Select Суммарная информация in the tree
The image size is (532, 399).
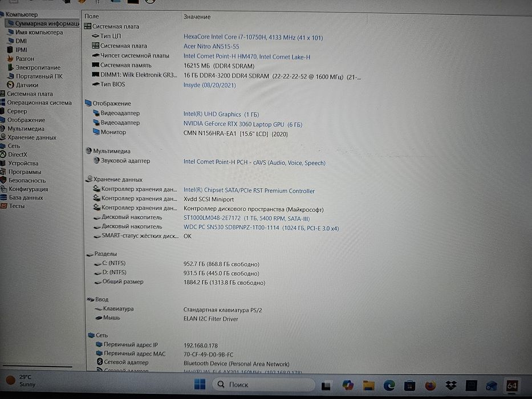click(43, 23)
